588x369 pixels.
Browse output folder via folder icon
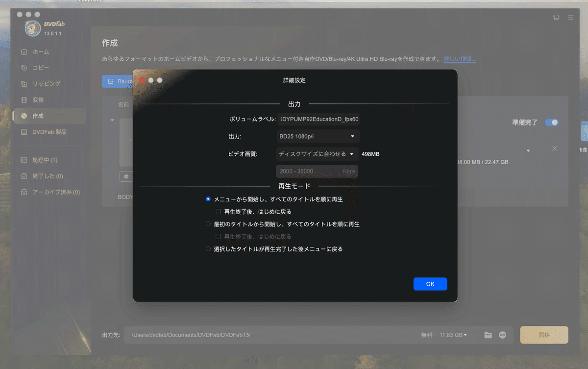click(x=488, y=335)
